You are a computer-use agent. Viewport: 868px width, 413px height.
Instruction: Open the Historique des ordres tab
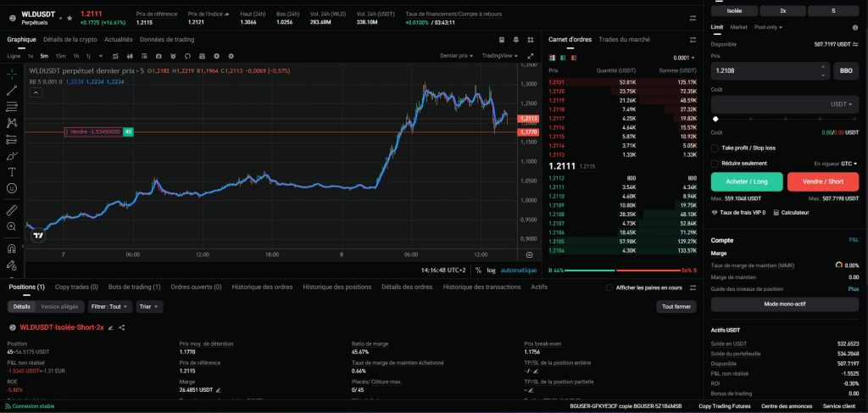262,287
